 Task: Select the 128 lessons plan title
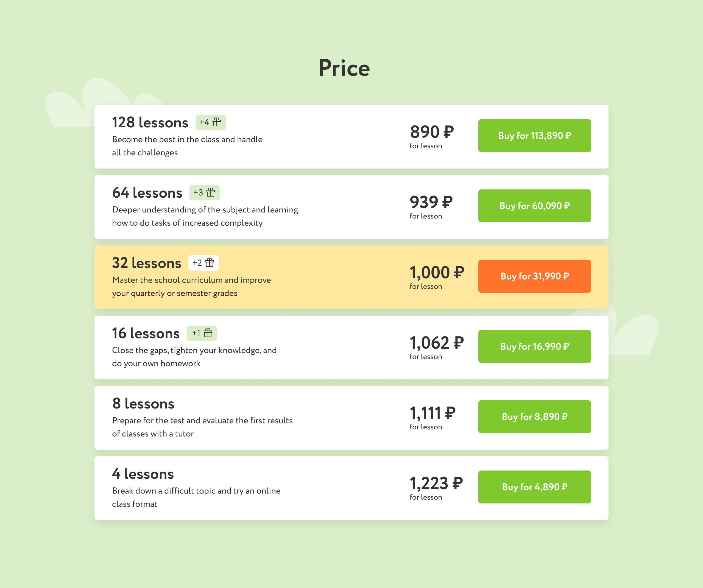click(150, 122)
